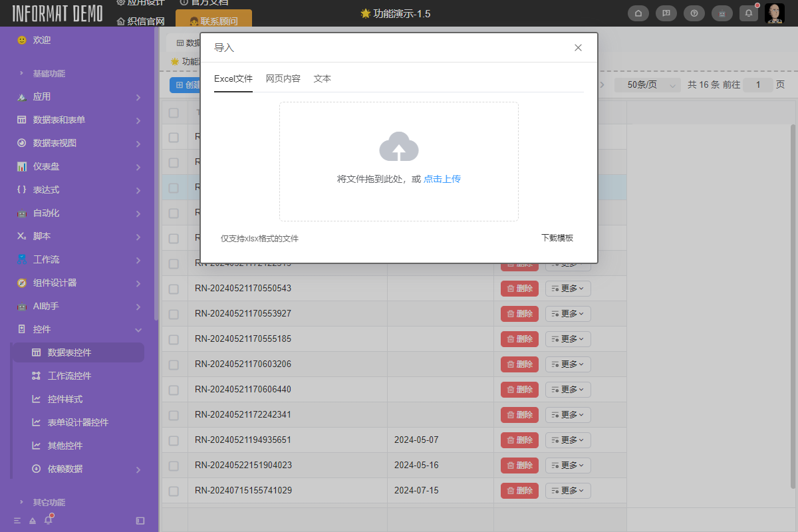Open the 50条/页 page size dropdown
This screenshot has width=798, height=532.
click(646, 84)
